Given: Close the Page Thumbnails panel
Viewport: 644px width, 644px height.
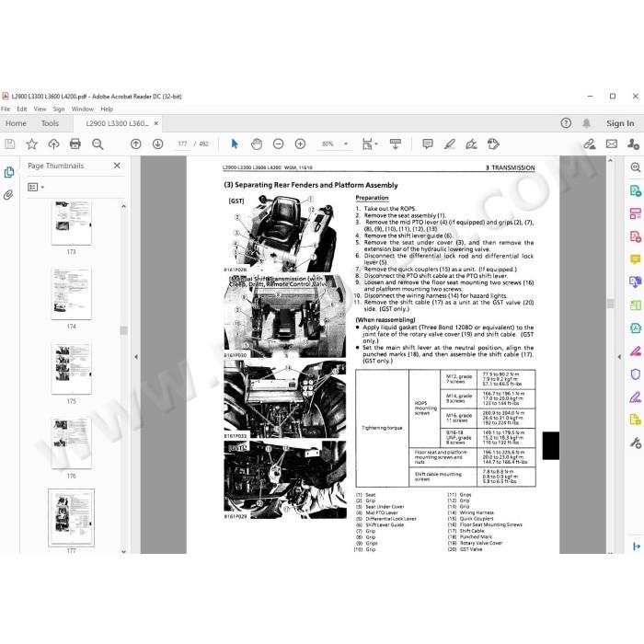Looking at the screenshot, I should click(117, 165).
